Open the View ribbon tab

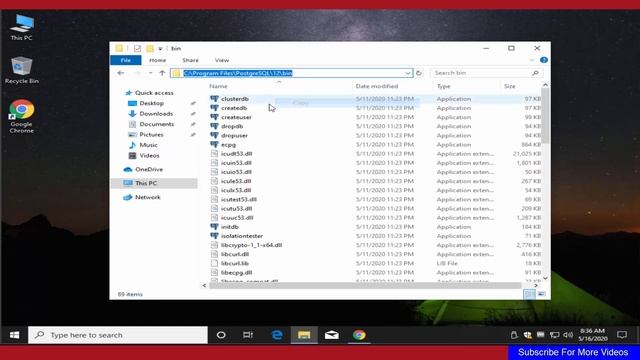[222, 60]
